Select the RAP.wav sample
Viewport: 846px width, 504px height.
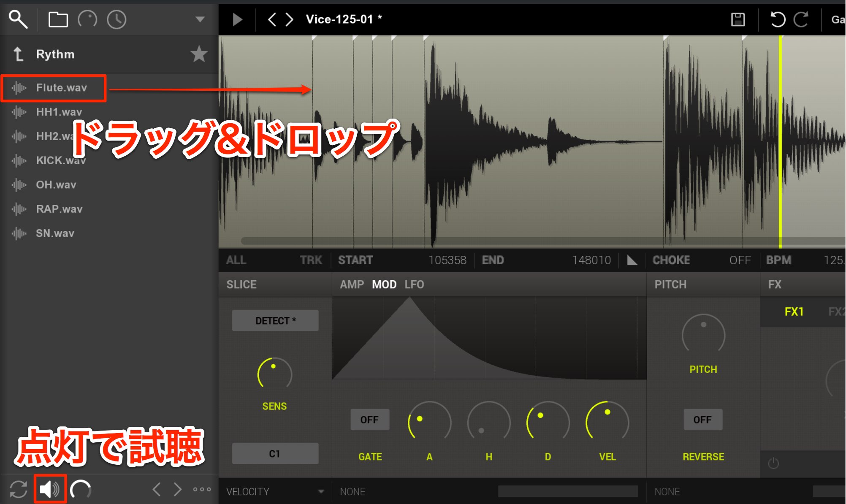60,209
